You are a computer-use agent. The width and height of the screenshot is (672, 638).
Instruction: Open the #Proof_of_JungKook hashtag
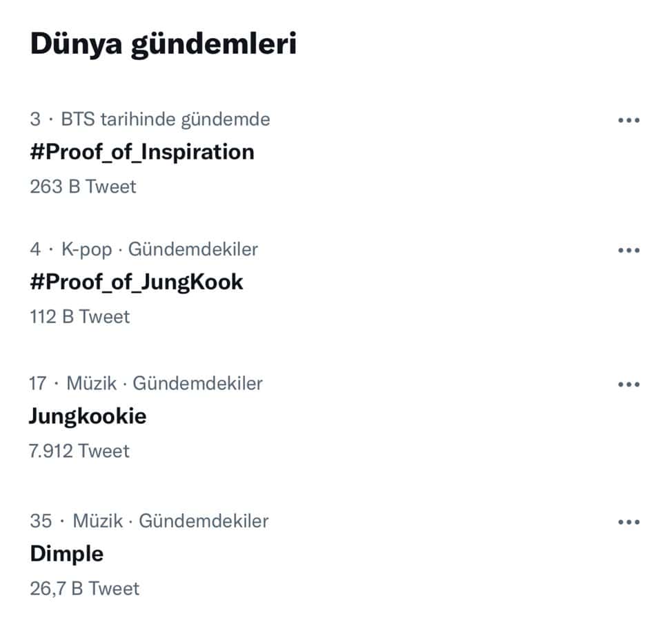click(x=137, y=282)
